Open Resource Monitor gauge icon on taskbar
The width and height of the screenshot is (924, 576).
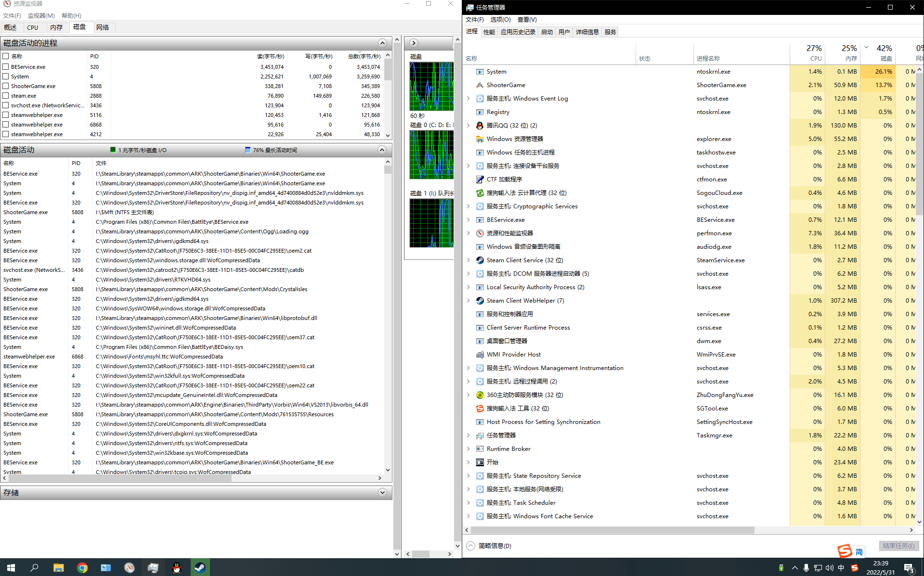click(x=129, y=568)
